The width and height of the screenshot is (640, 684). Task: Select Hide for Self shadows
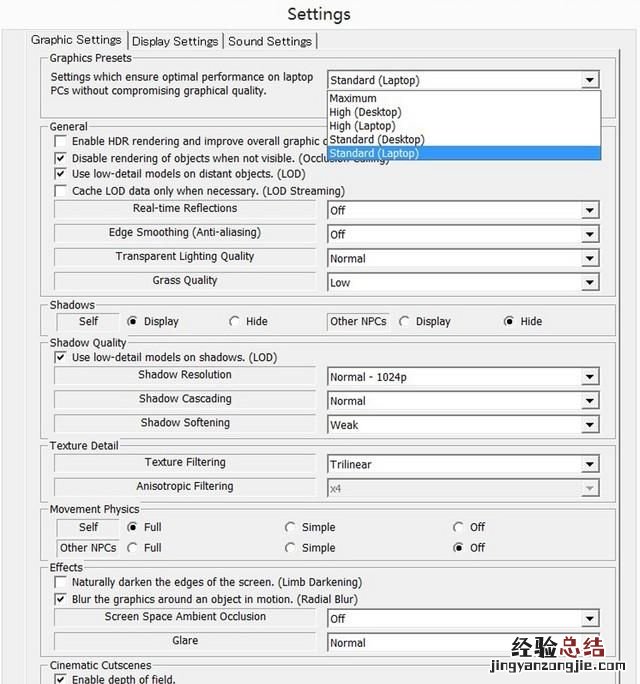click(x=235, y=322)
